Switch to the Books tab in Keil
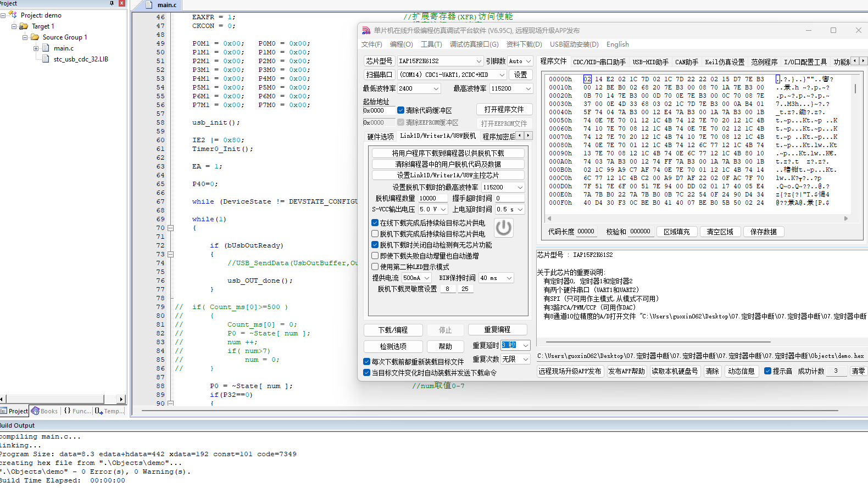868x488 pixels. point(44,411)
